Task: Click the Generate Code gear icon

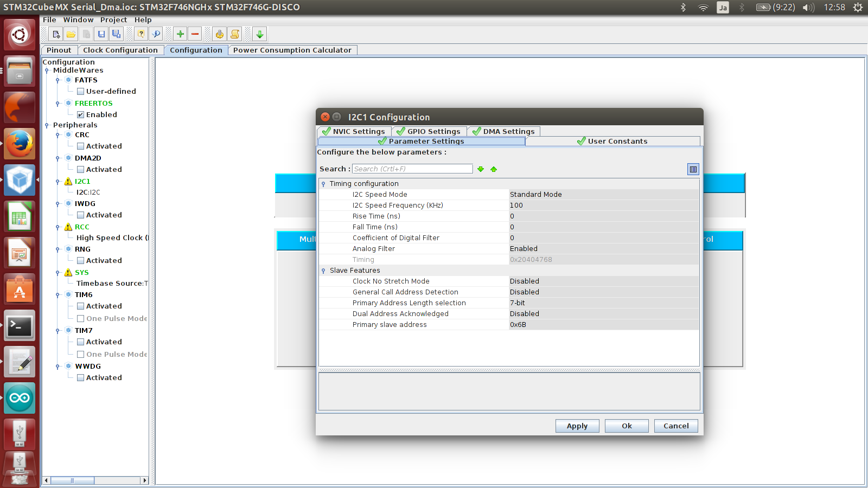Action: [x=219, y=34]
